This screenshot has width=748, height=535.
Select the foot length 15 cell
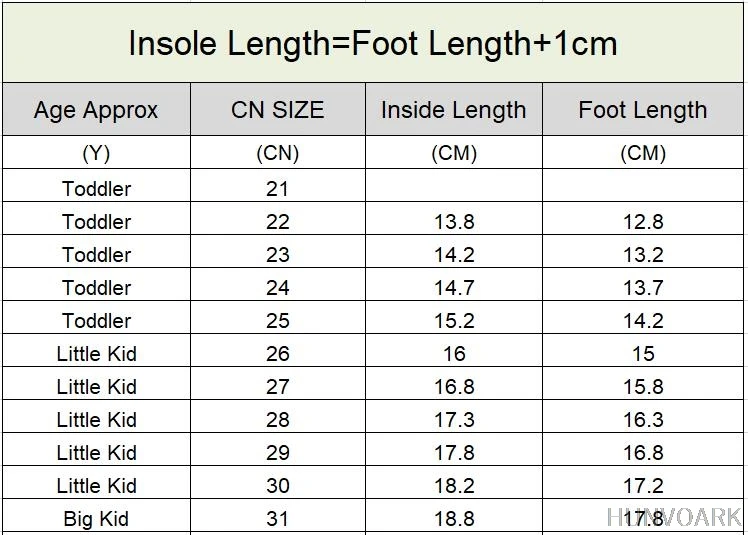(642, 353)
